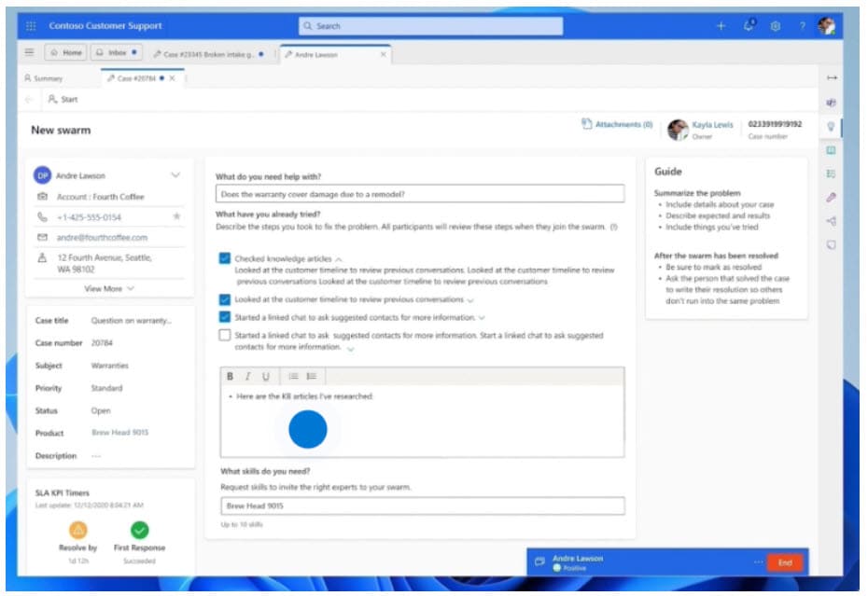
Task: Open the Brew Head 9015 product link
Action: [x=120, y=432]
